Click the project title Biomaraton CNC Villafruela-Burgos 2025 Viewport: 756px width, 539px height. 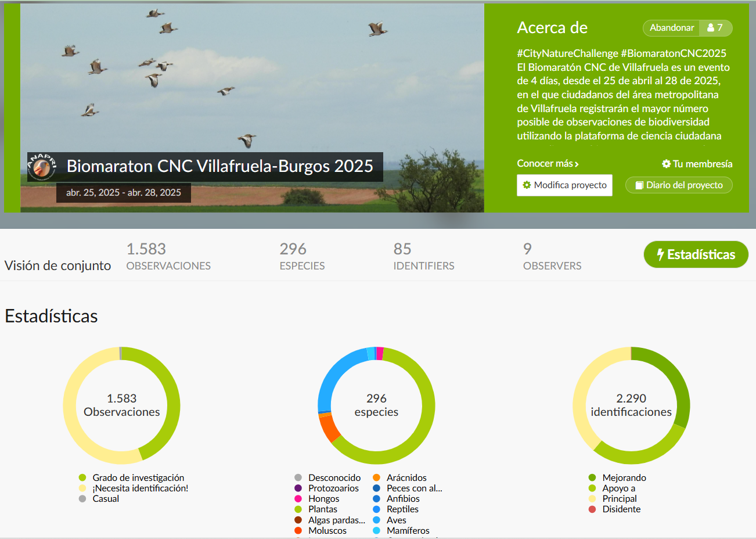(219, 166)
